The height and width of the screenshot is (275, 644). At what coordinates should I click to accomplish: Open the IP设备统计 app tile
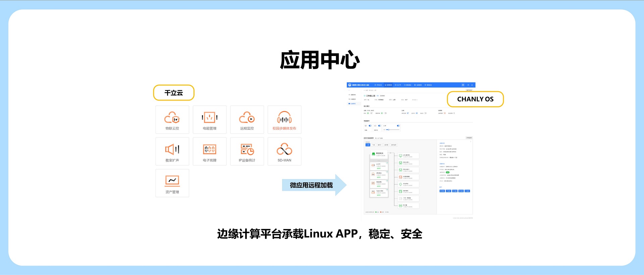pyautogui.click(x=247, y=151)
